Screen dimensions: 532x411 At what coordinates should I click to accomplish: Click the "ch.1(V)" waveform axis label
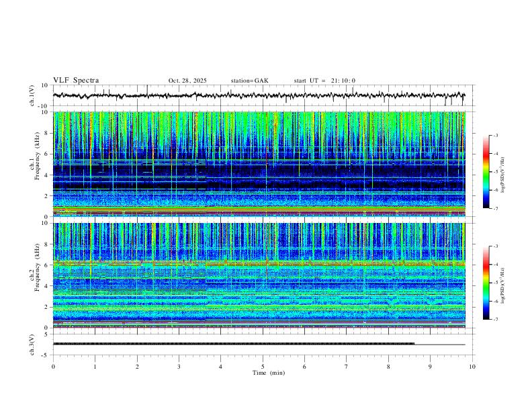coord(33,95)
